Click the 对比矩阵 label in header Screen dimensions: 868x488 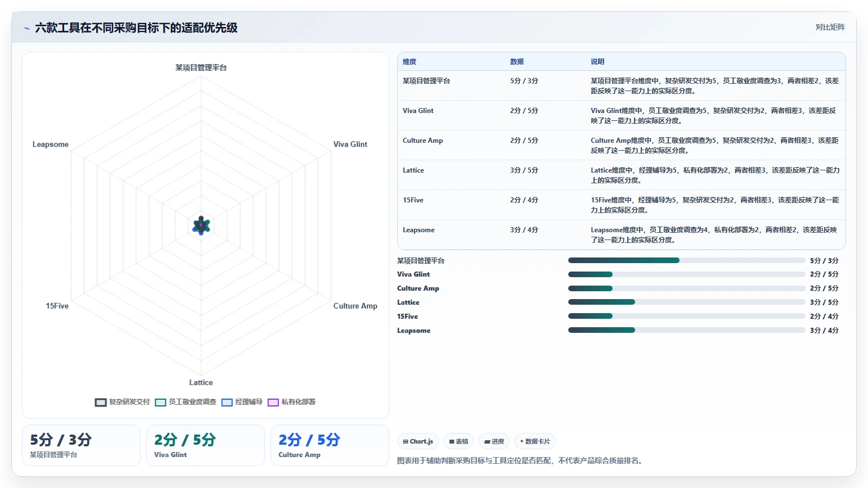(x=830, y=27)
